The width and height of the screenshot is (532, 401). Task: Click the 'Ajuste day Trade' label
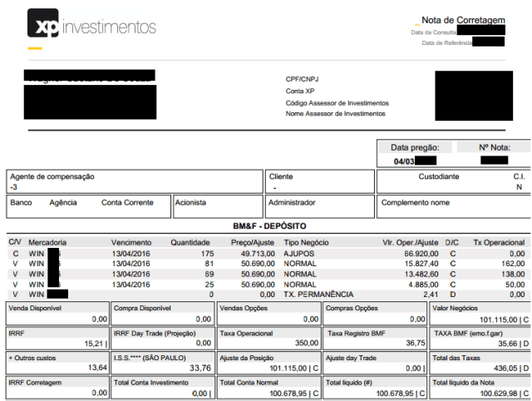[x=351, y=358]
